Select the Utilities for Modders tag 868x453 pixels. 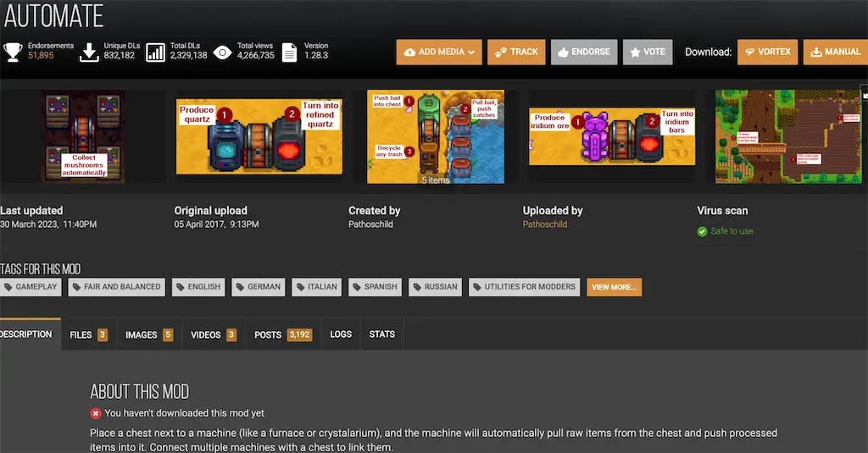click(x=524, y=287)
